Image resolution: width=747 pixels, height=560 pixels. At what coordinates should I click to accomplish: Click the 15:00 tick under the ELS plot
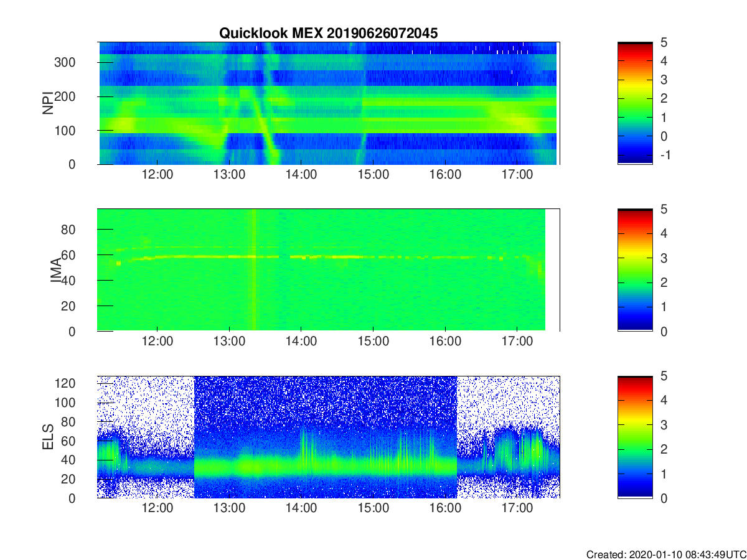(374, 509)
